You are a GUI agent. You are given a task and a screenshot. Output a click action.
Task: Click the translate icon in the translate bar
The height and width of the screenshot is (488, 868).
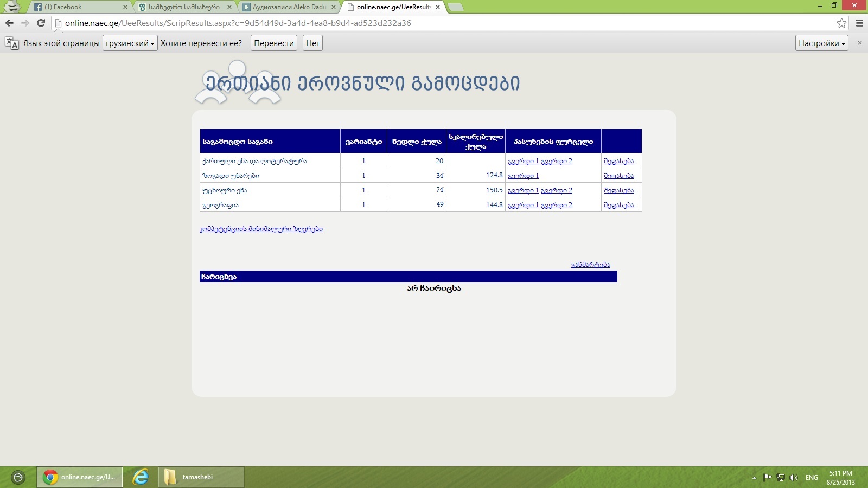11,43
